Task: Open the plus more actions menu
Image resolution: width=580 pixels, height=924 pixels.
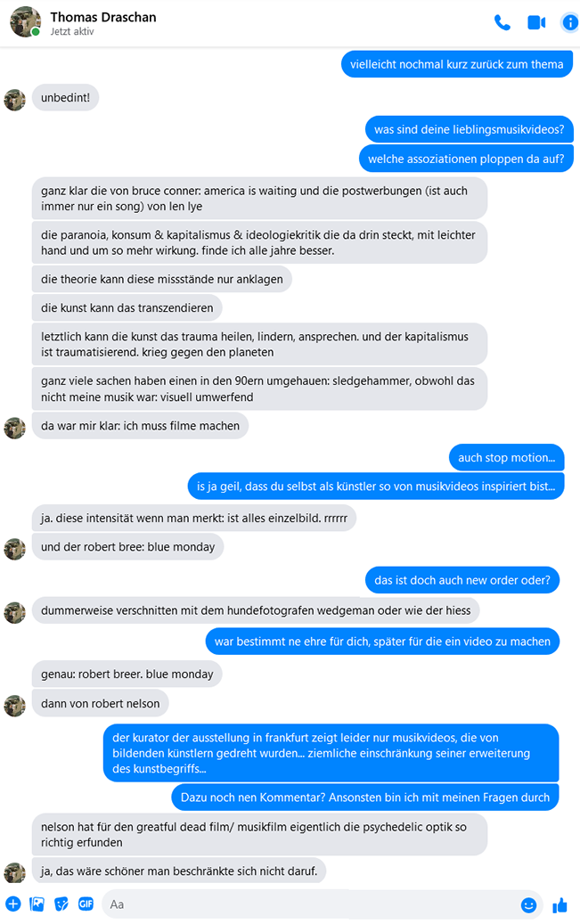Action: point(13,904)
